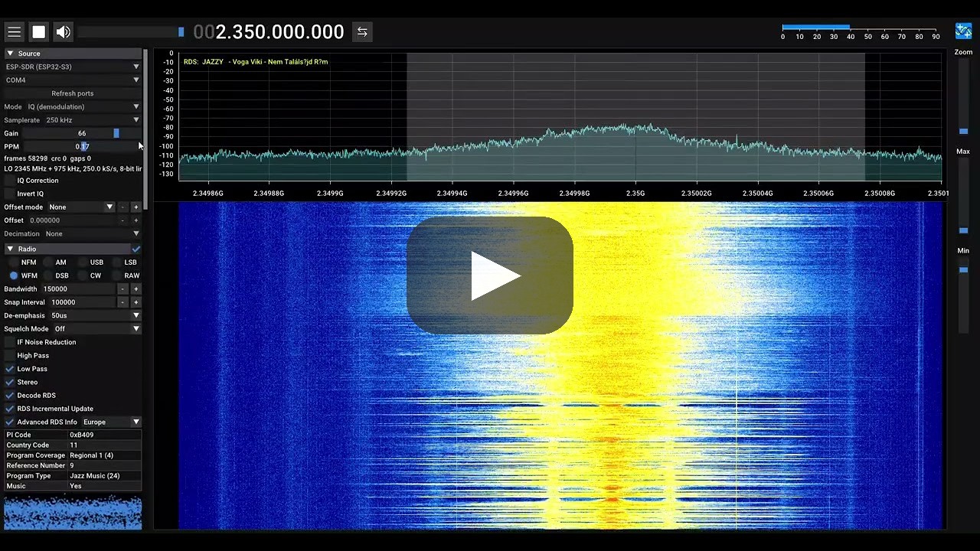The width and height of the screenshot is (980, 551).
Task: Open De-emphasis 50us dropdown
Action: (95, 315)
